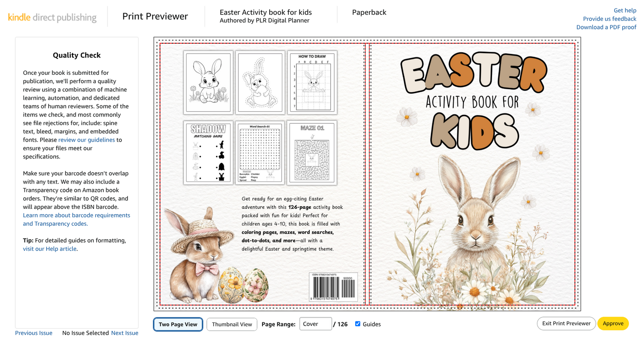Go to Previous Issue

(x=33, y=333)
